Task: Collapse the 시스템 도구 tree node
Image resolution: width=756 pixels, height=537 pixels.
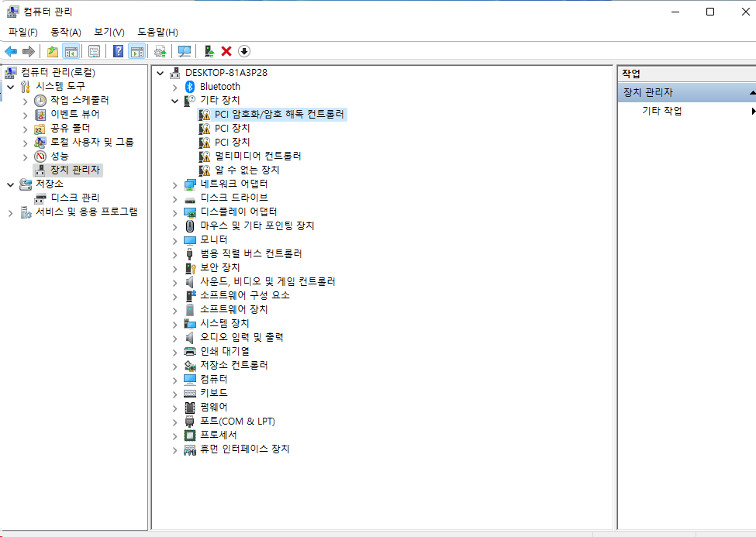Action: 11,88
